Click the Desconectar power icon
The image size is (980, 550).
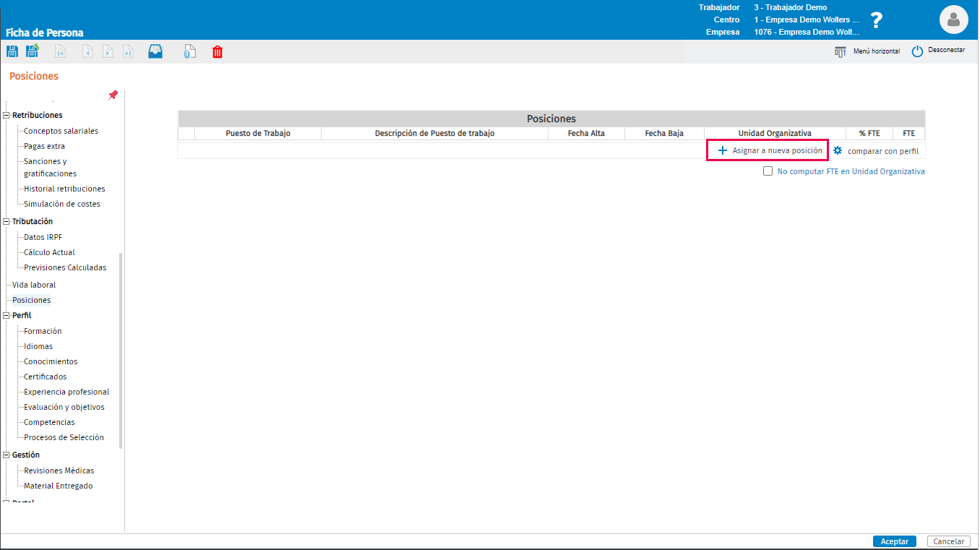click(917, 51)
